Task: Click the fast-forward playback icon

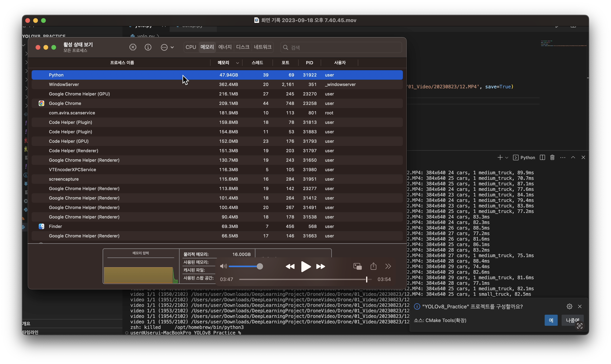Action: 321,266
